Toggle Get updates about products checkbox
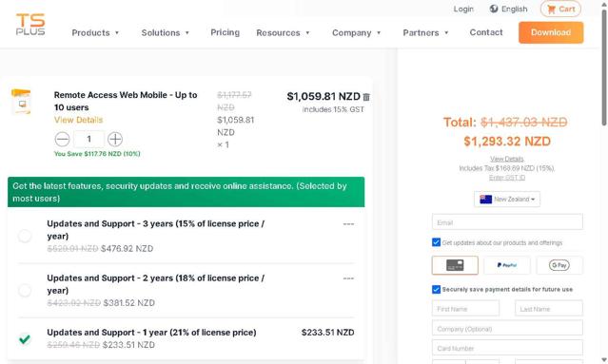Image resolution: width=608 pixels, height=364 pixels. click(x=436, y=242)
